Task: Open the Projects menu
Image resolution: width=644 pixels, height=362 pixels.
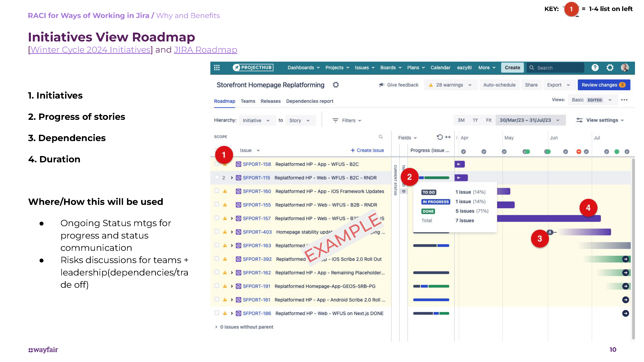Action: click(337, 68)
